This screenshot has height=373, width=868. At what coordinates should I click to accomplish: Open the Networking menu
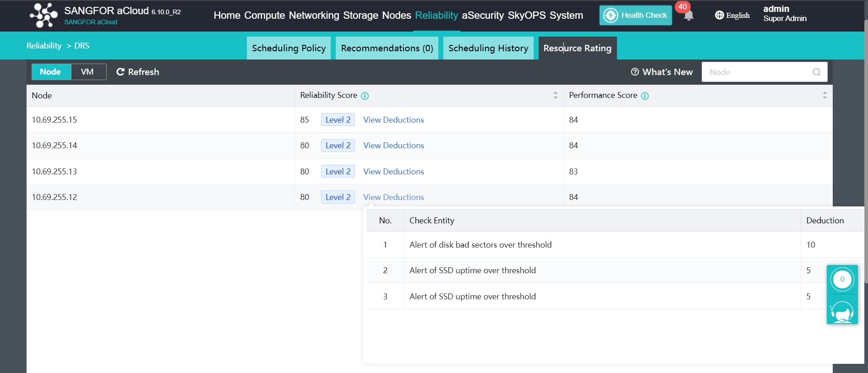click(314, 15)
